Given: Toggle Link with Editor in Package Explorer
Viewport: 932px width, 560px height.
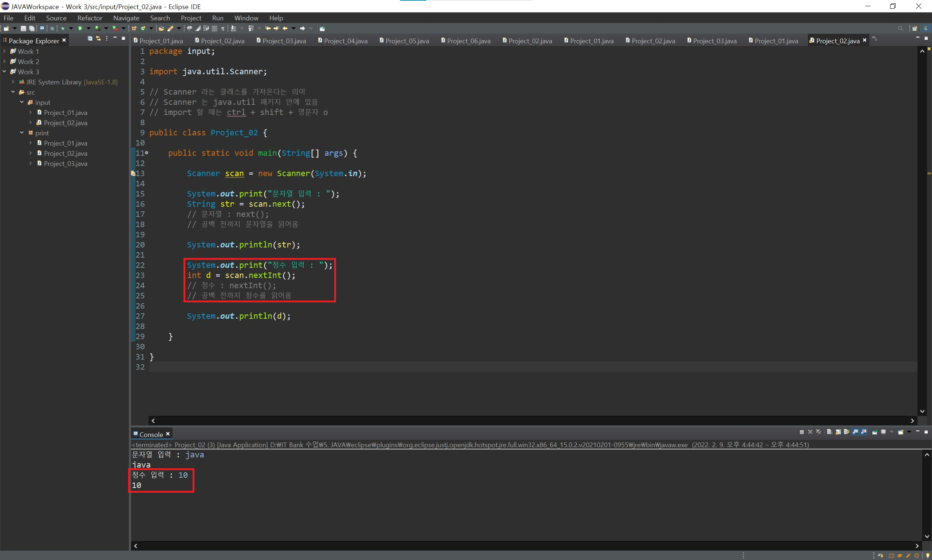Looking at the screenshot, I should [x=98, y=39].
